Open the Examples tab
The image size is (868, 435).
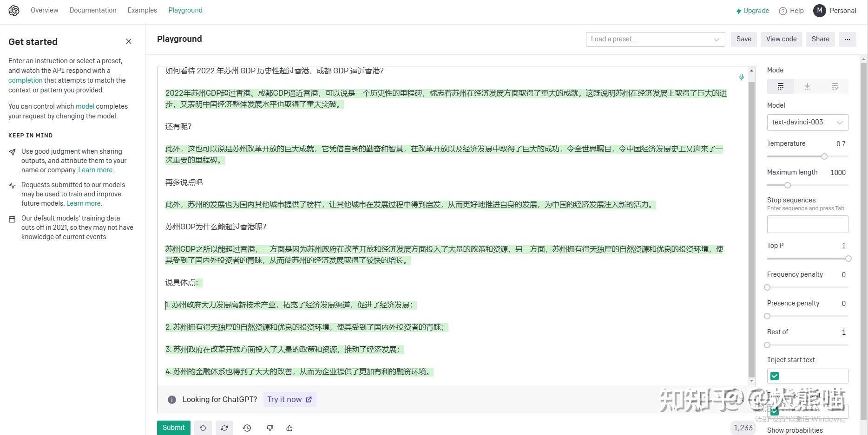click(142, 10)
